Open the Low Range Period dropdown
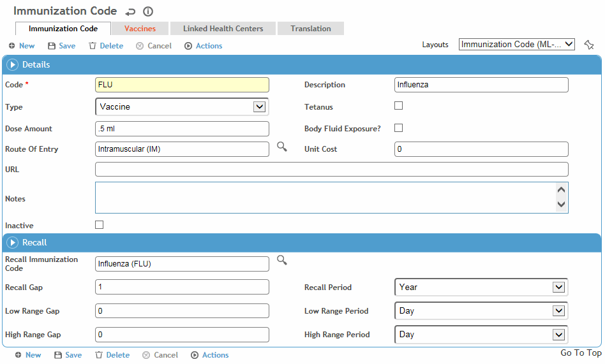The image size is (605, 364). [x=481, y=311]
